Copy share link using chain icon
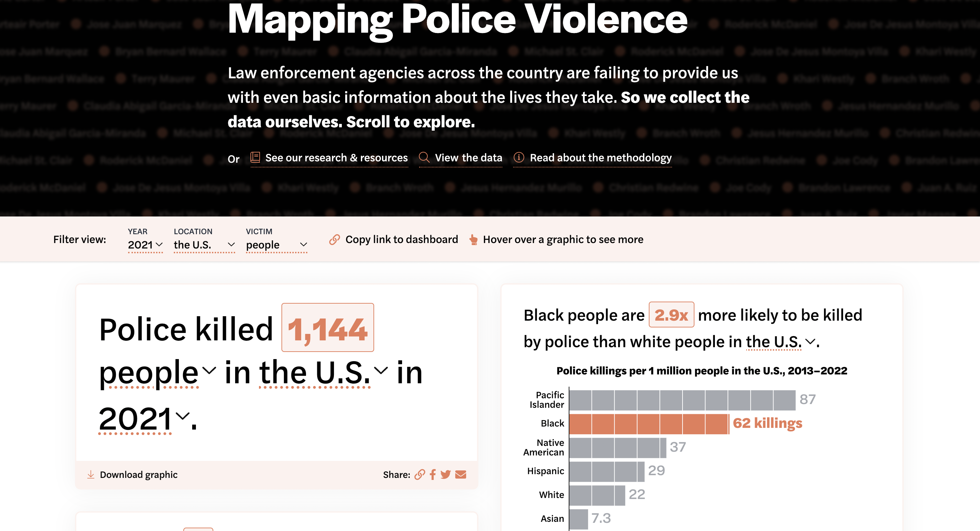 click(419, 474)
